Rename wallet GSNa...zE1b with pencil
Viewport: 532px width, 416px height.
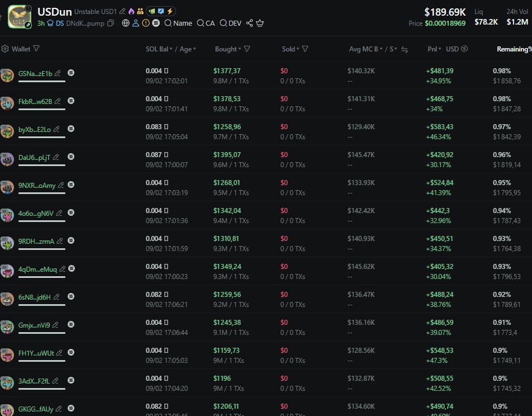click(58, 73)
